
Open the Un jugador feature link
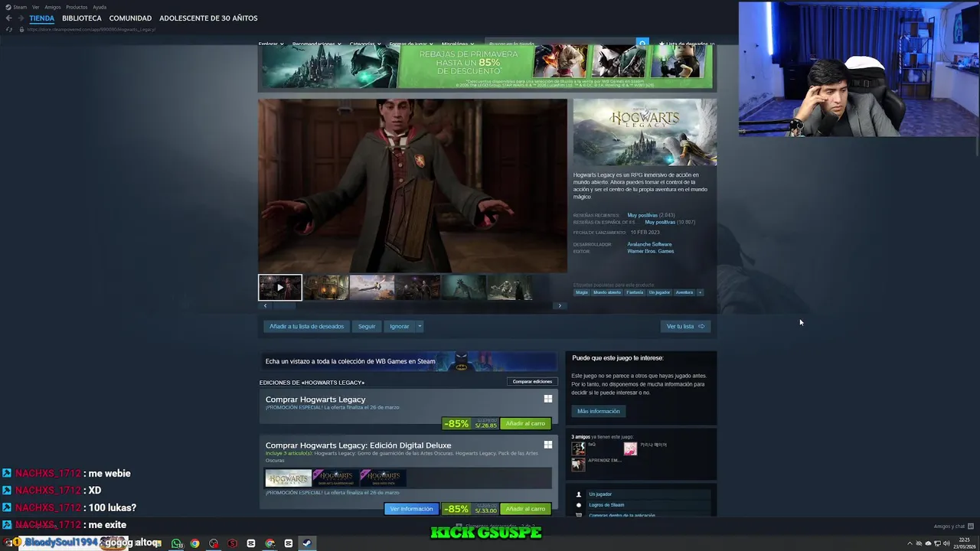600,494
